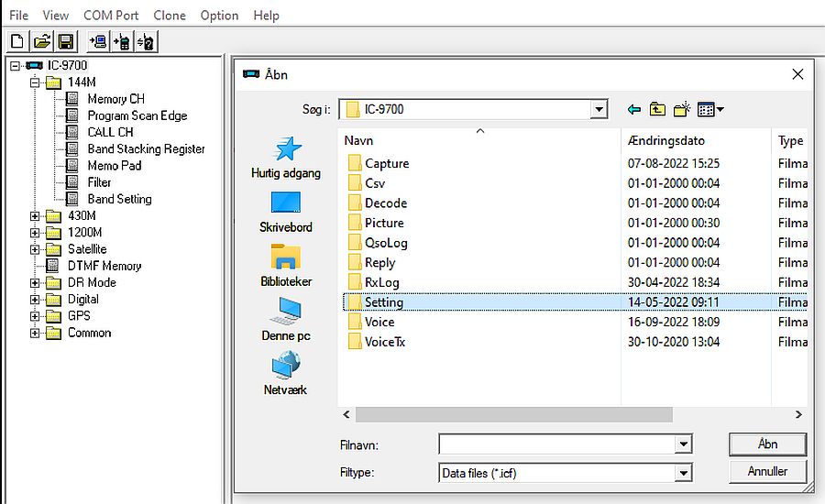This screenshot has width=825, height=504.
Task: Select Filter in the tree
Action: (99, 182)
